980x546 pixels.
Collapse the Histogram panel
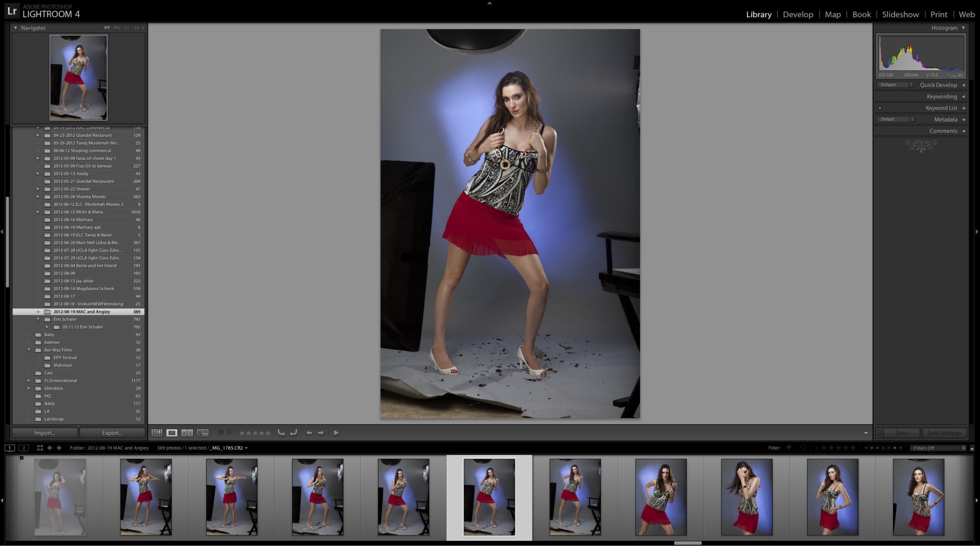pos(963,28)
